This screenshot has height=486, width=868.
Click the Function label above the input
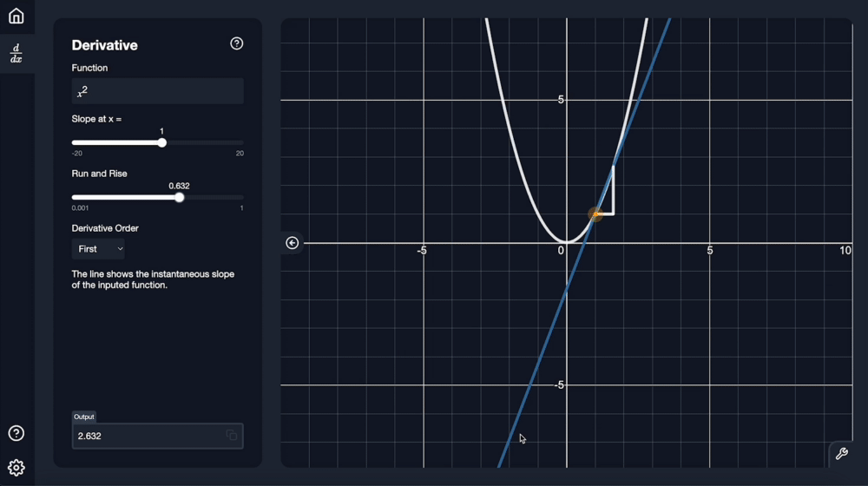click(89, 68)
